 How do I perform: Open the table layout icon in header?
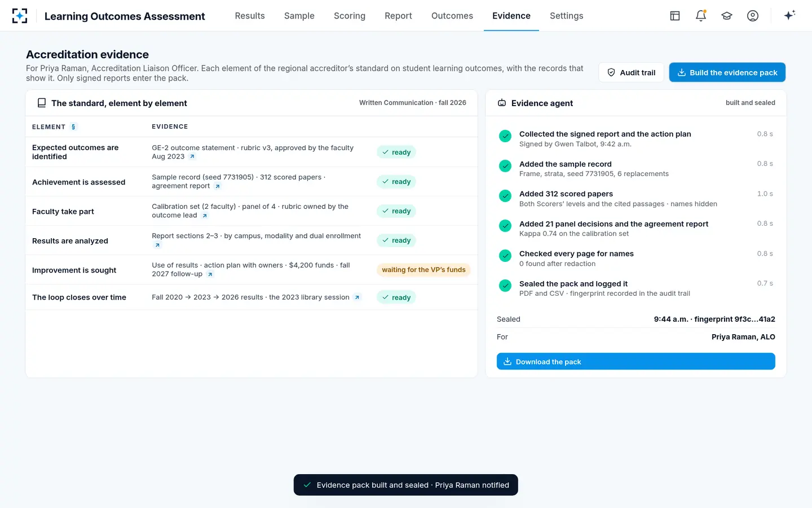click(x=675, y=16)
